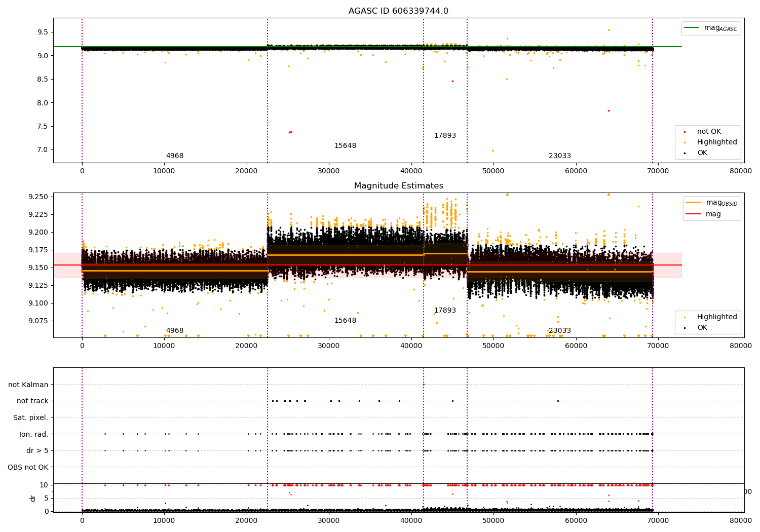The height and width of the screenshot is (532, 760).
Task: Click the 9.5 y-axis tick in top plot
Action: (x=43, y=32)
